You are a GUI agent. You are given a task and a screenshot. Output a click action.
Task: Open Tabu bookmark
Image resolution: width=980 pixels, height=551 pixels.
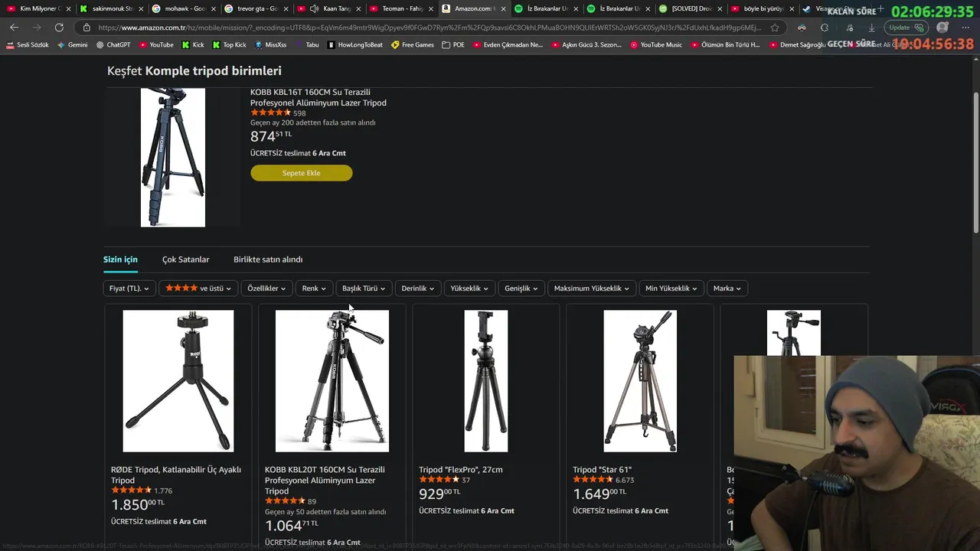[306, 45]
